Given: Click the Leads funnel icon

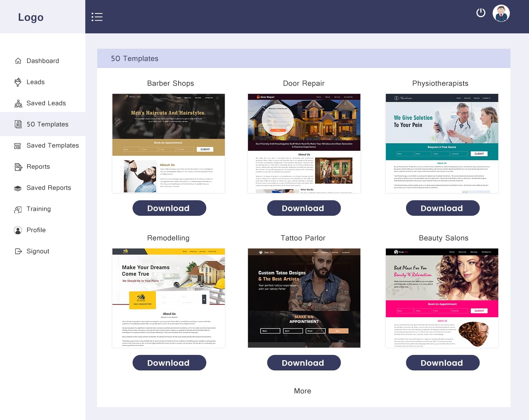Looking at the screenshot, I should [18, 82].
